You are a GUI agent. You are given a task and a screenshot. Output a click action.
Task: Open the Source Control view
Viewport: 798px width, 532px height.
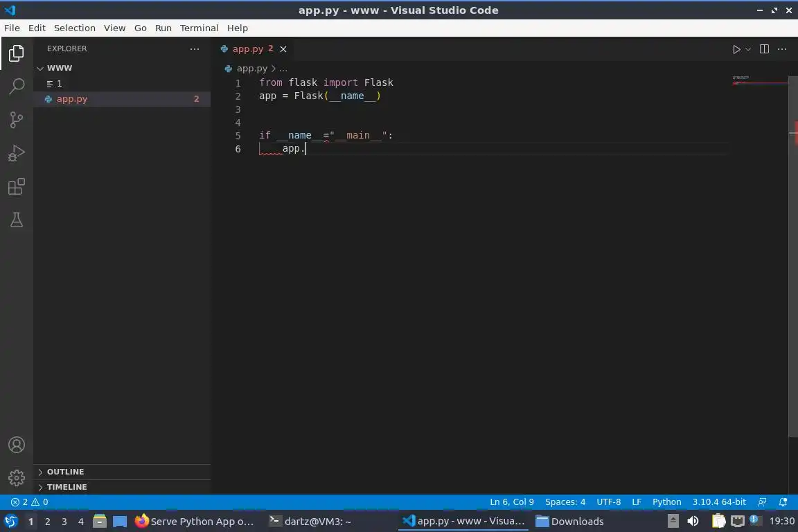17,120
